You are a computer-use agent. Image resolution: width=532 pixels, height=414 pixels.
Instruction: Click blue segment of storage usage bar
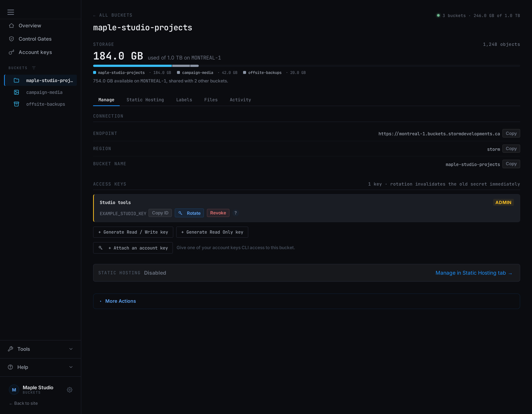tap(132, 66)
